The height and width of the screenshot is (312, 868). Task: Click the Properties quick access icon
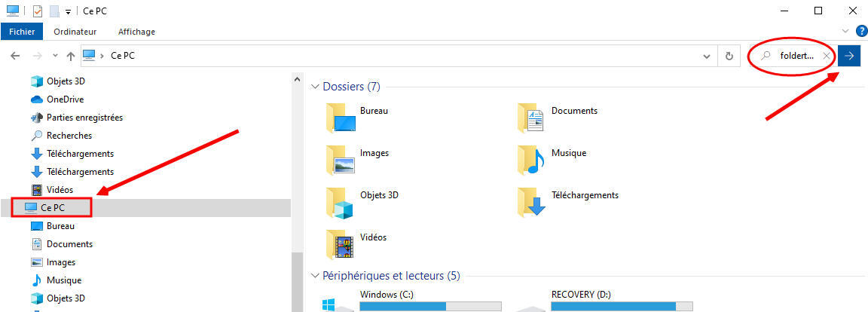click(x=38, y=11)
